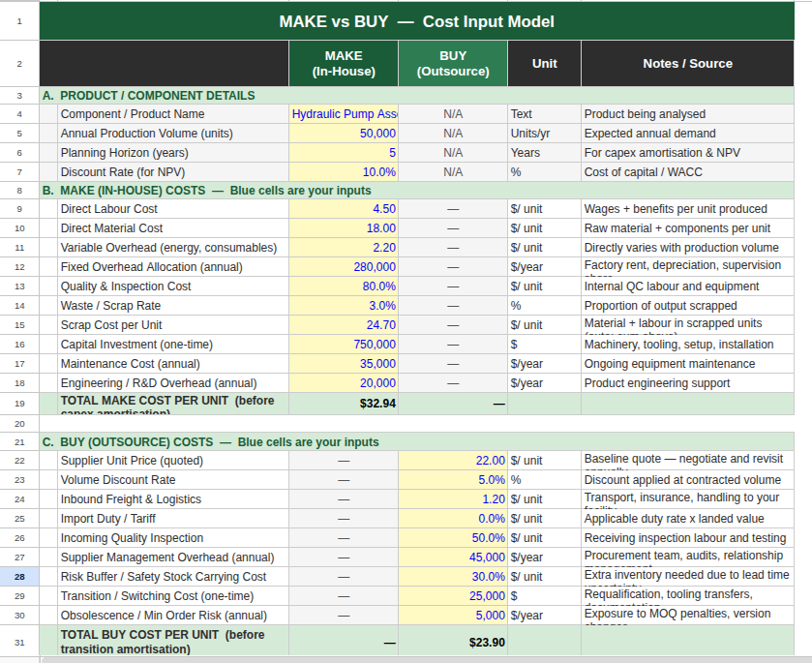Click note 'Expected annual demand'

point(650,134)
